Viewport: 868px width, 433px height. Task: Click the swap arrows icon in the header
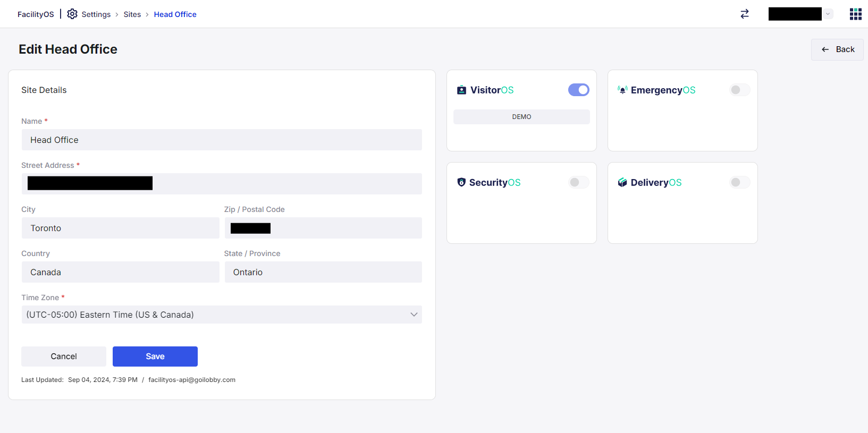pos(744,14)
